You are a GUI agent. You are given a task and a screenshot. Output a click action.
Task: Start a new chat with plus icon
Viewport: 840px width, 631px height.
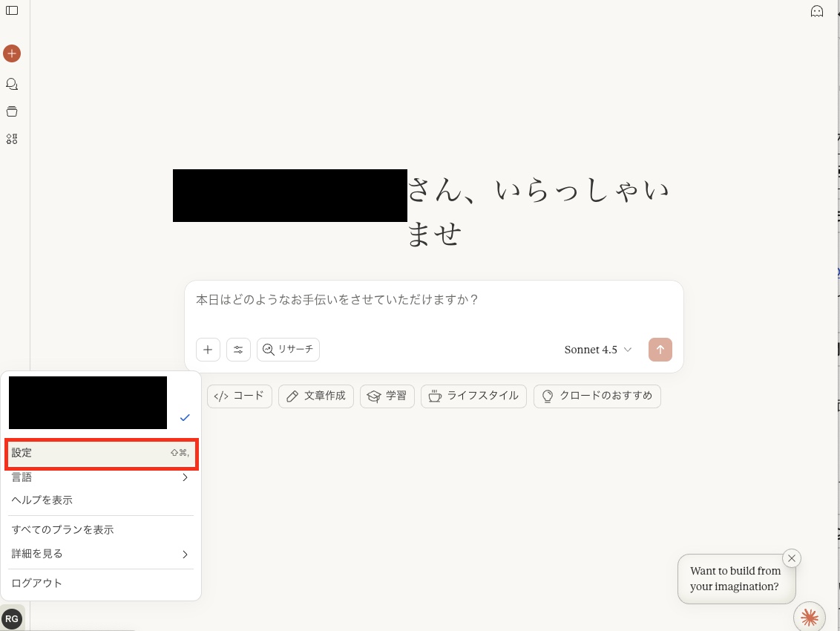coord(12,53)
